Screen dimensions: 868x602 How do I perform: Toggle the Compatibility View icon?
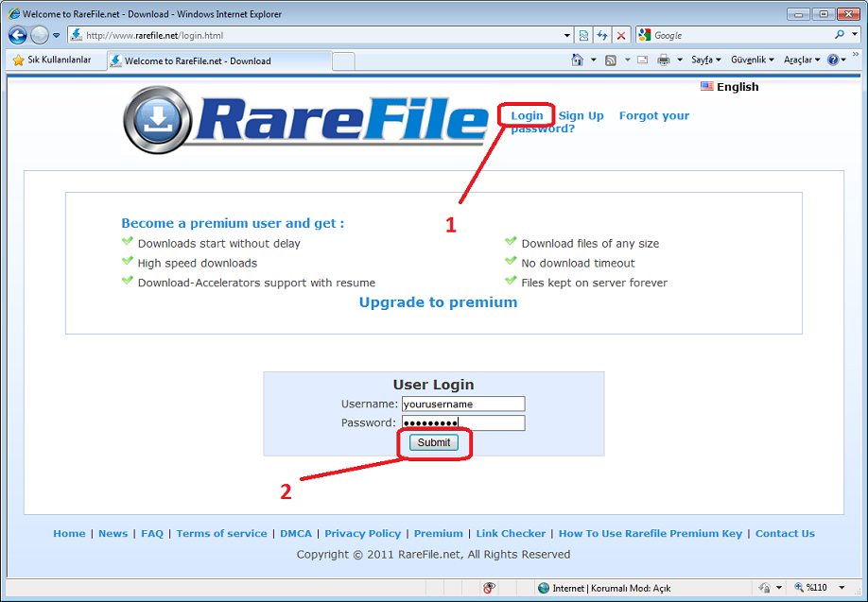(x=584, y=35)
